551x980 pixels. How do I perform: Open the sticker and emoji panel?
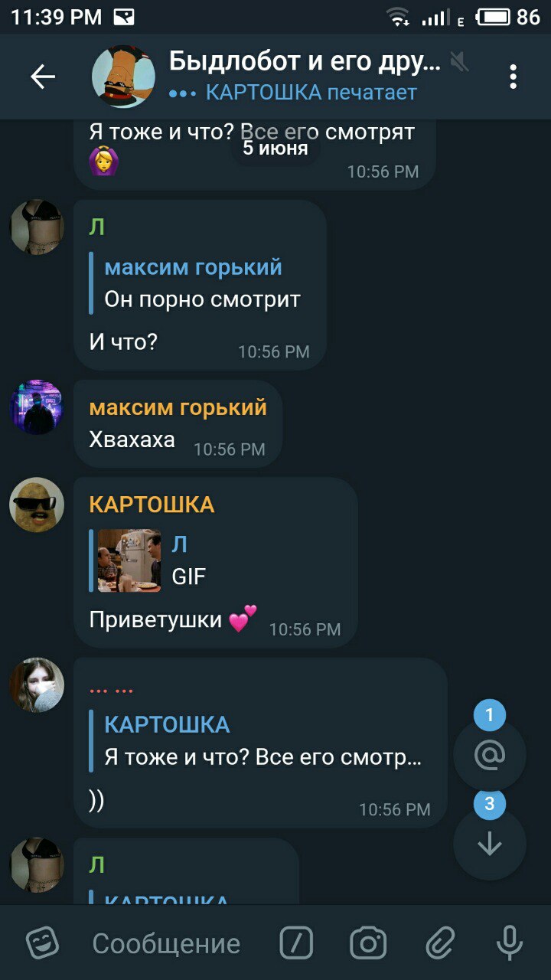[42, 943]
